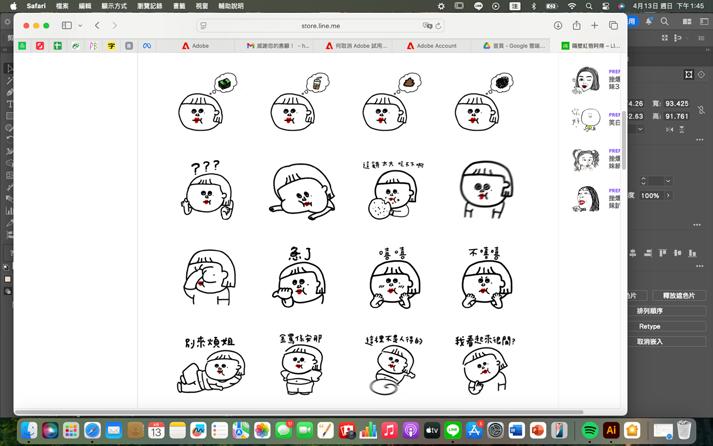This screenshot has height=446, width=713.
Task: Show Safari tab overview icon
Action: tap(613, 25)
